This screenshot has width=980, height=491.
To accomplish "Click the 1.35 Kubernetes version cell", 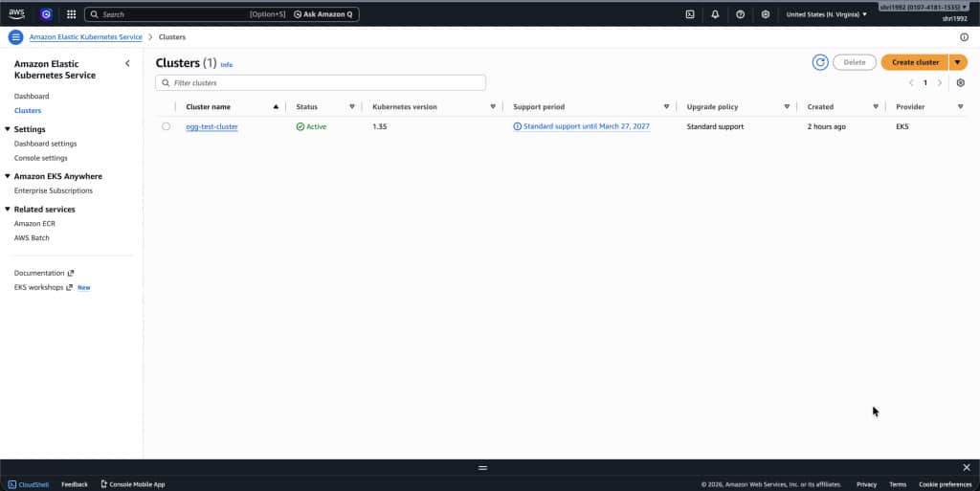I will point(379,126).
